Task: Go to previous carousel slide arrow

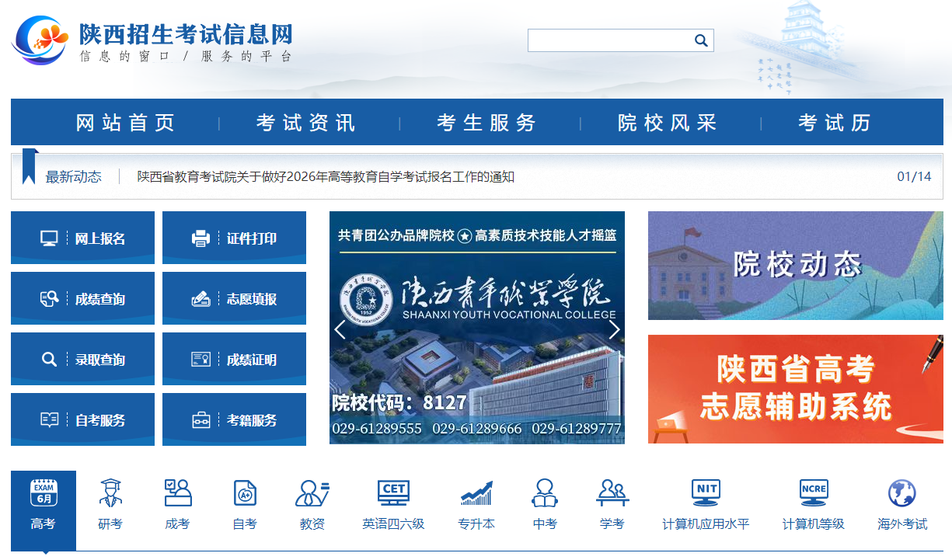Action: pyautogui.click(x=340, y=330)
